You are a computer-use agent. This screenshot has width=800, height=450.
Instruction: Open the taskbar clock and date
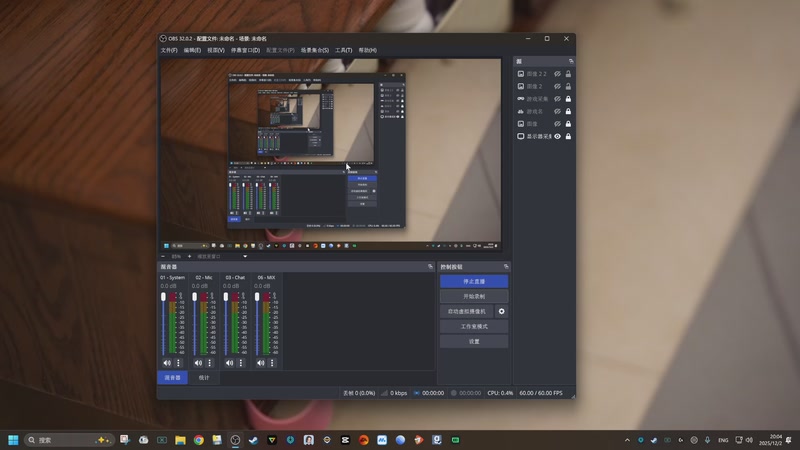[x=770, y=440]
